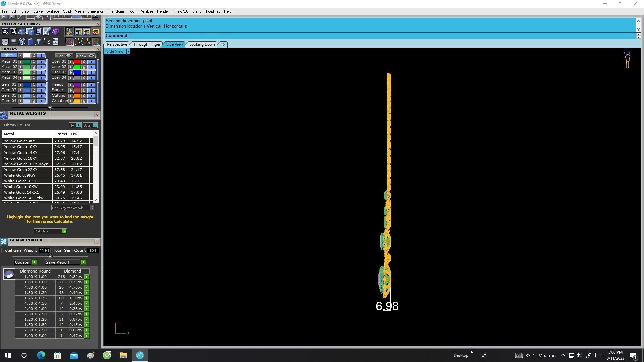Click the broom cleanup icon
This screenshot has width=644, height=362.
(x=69, y=32)
